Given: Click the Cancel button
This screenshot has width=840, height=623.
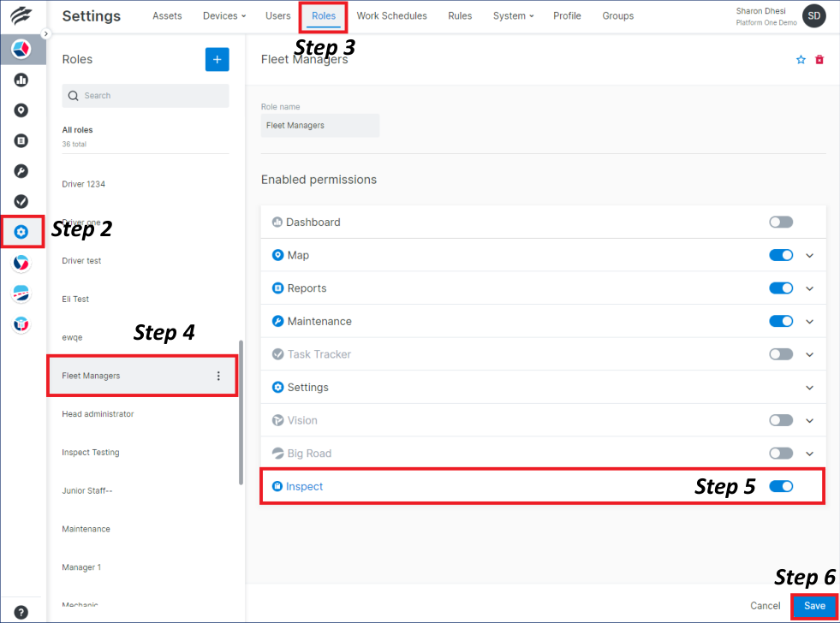Looking at the screenshot, I should click(765, 605).
